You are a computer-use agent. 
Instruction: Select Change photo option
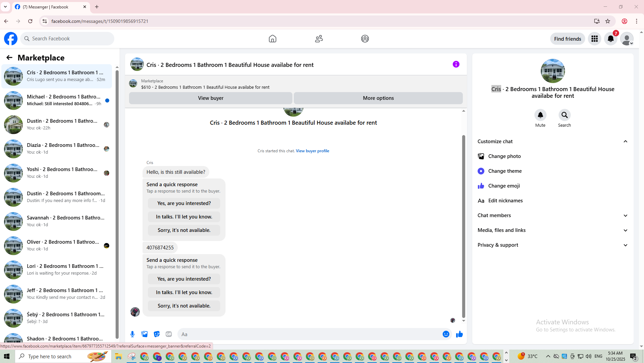553,156
